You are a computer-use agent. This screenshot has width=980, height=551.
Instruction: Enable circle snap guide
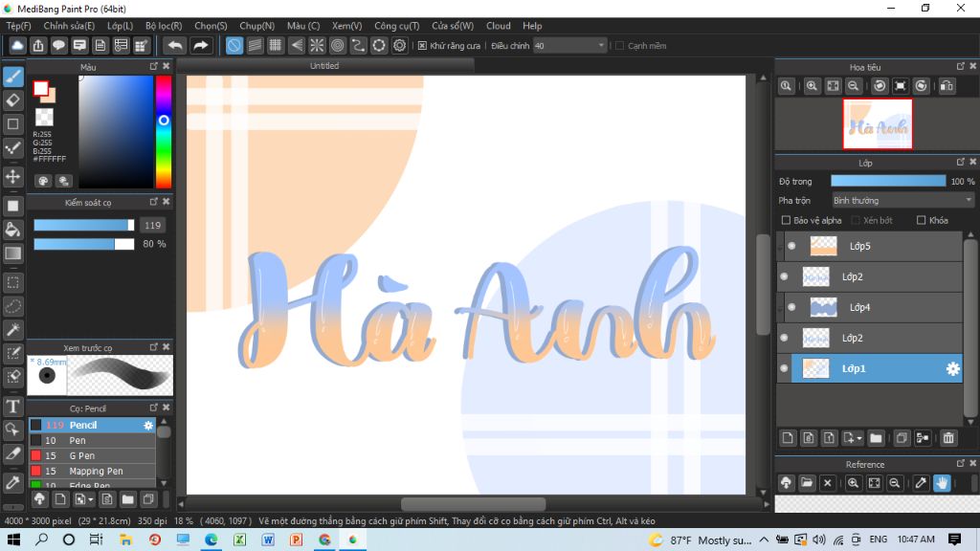(338, 46)
